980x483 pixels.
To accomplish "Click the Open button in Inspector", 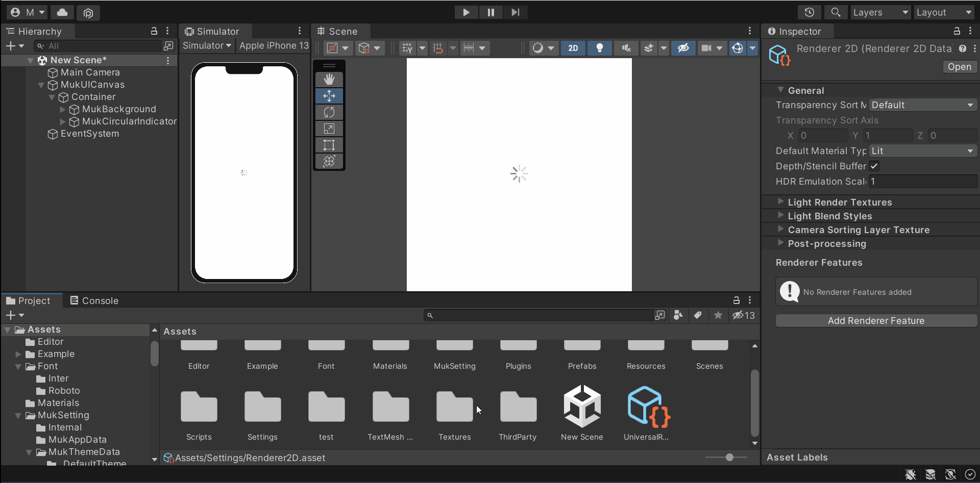I will (x=959, y=67).
